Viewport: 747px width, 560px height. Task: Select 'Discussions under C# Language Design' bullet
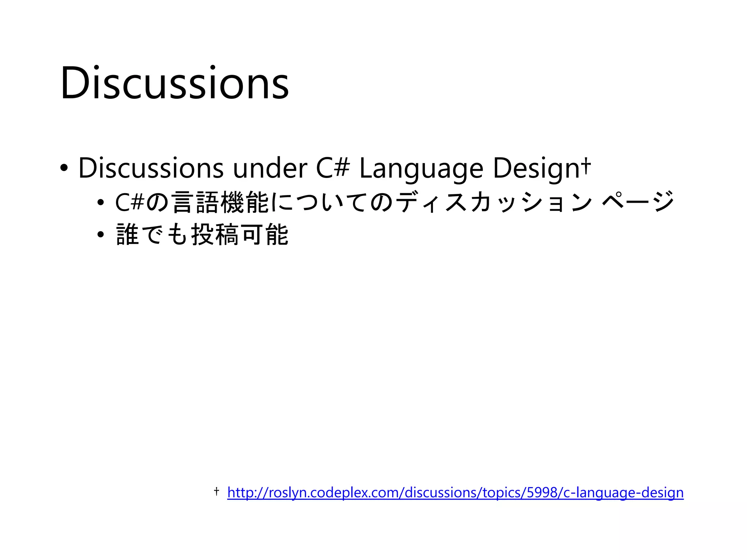point(334,168)
